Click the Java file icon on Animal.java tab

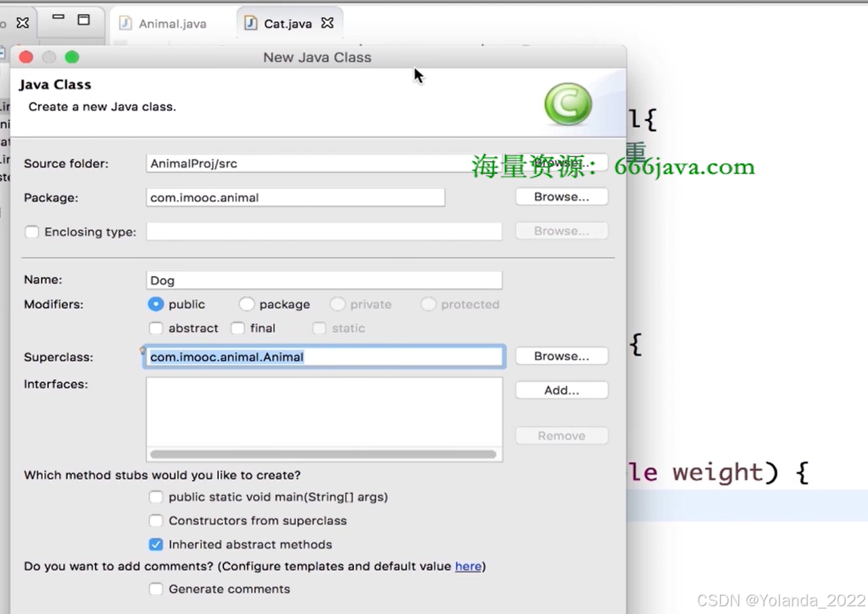tap(125, 23)
